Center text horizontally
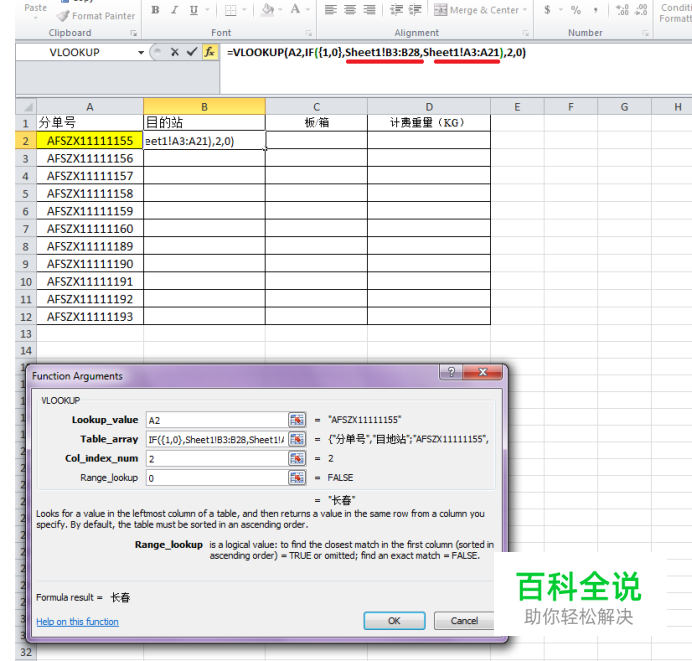Screen dimensions: 692x661 click(350, 10)
